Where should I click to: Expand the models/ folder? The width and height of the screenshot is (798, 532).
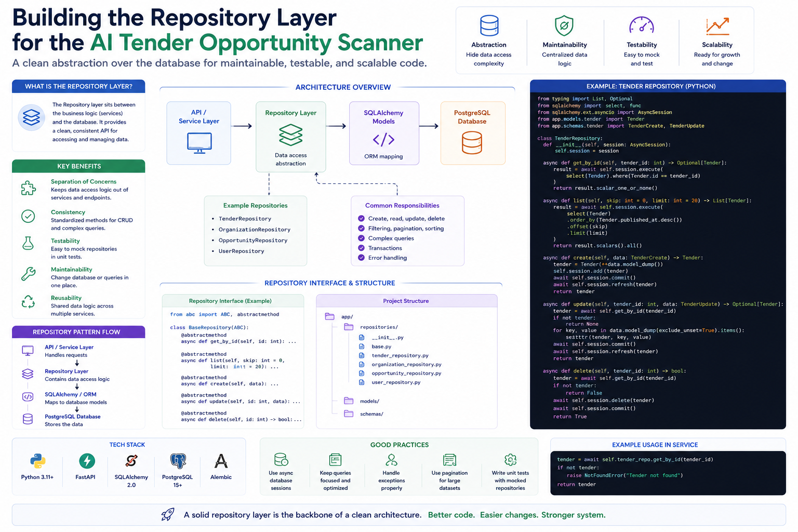coord(349,401)
